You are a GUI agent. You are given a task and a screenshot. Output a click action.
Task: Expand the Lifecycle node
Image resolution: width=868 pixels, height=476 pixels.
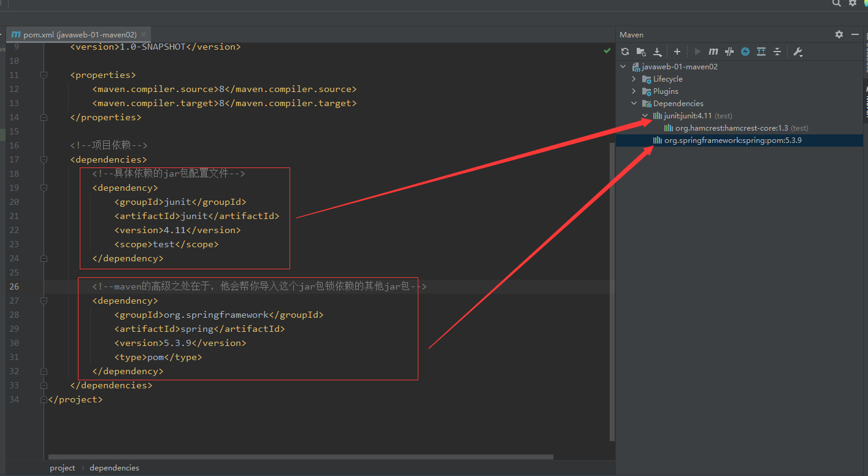point(634,79)
